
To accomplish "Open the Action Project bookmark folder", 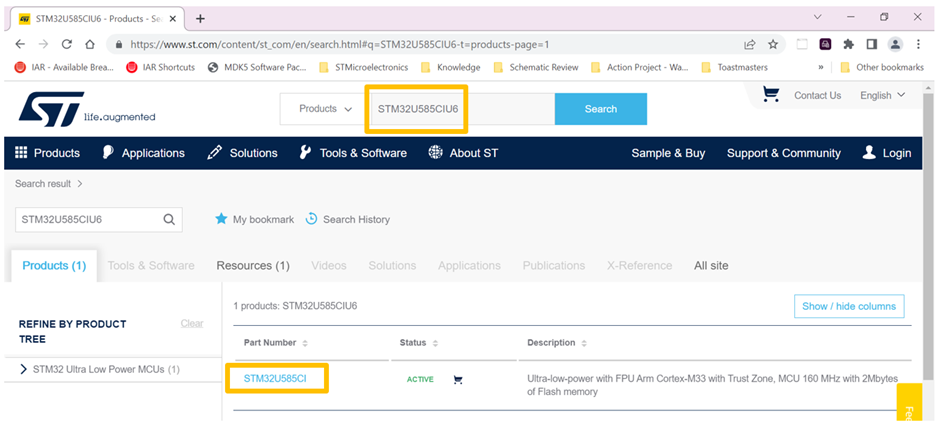I will pyautogui.click(x=640, y=67).
